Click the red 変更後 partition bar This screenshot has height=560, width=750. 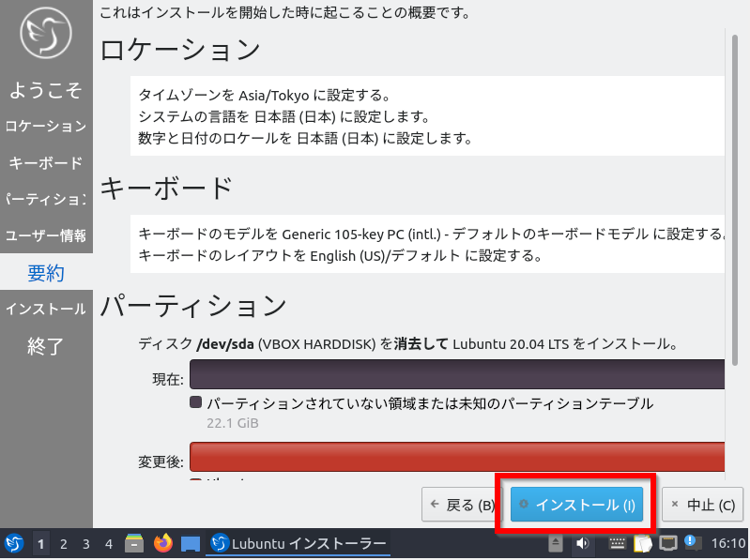[457, 457]
